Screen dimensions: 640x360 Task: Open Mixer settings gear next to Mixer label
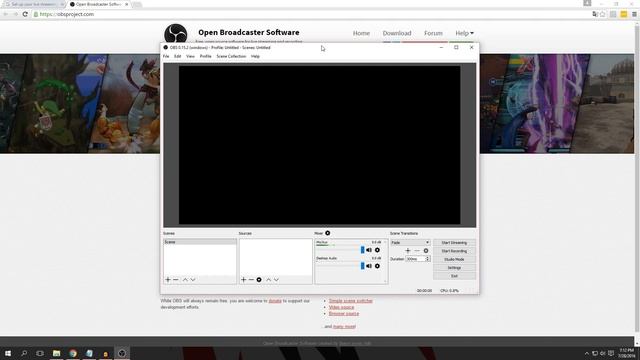327,233
